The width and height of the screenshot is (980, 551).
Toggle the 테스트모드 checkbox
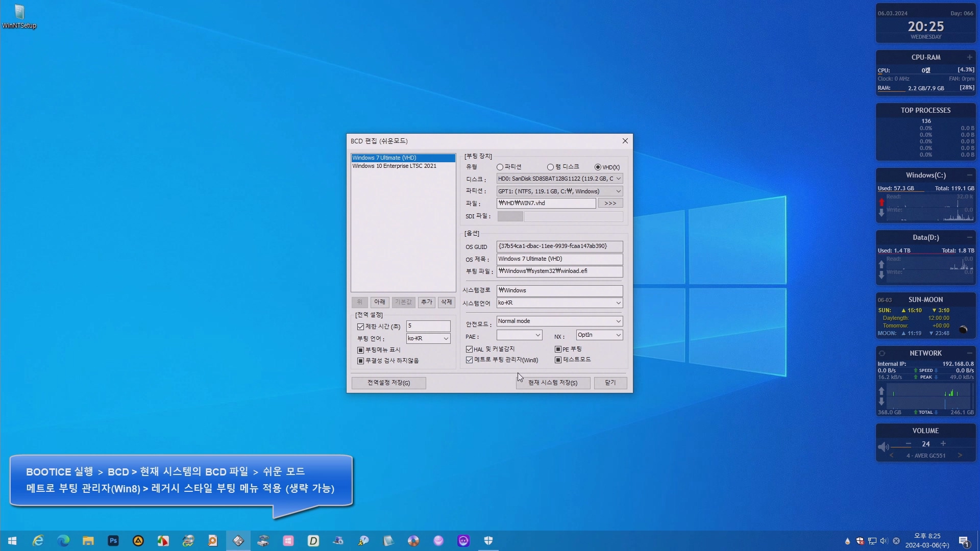click(558, 360)
